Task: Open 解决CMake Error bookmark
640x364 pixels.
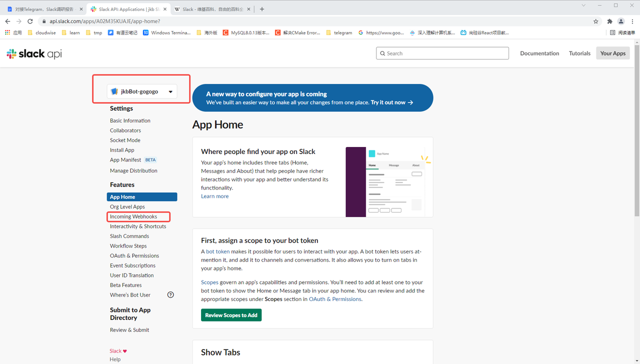Action: coord(297,32)
